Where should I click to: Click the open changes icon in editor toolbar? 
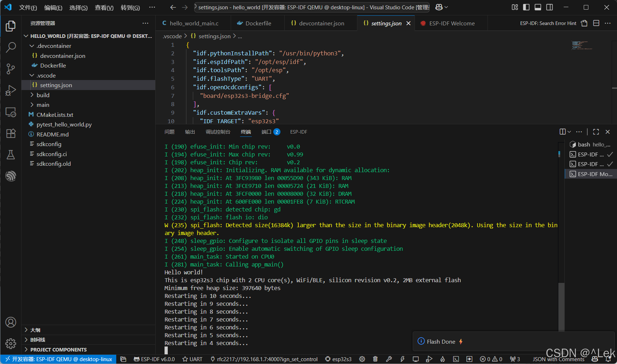584,23
